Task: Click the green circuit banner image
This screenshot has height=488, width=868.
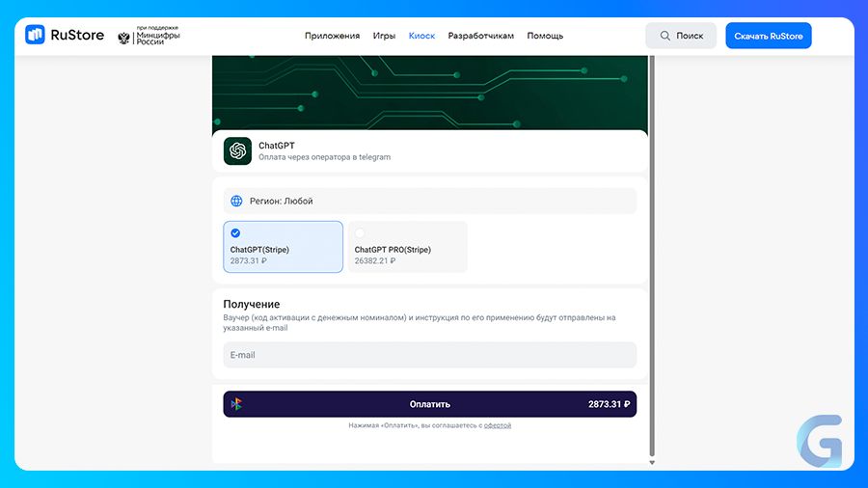Action: [x=429, y=93]
